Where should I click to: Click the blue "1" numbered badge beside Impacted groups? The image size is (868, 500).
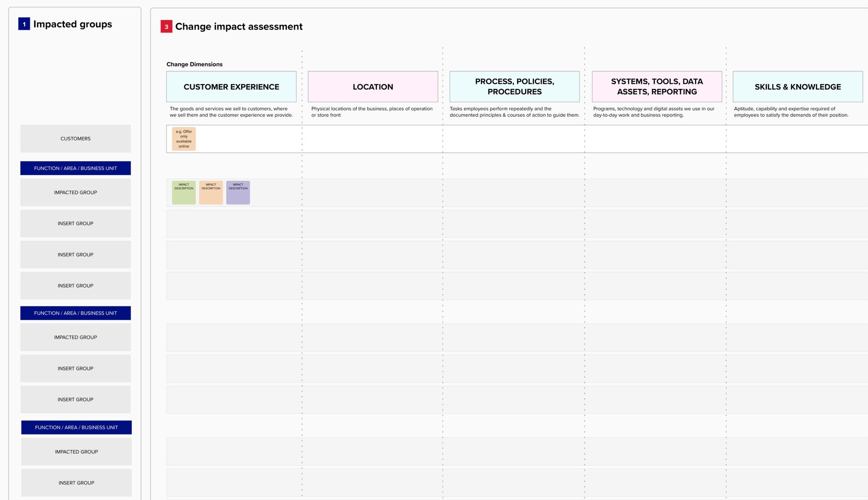[x=24, y=24]
